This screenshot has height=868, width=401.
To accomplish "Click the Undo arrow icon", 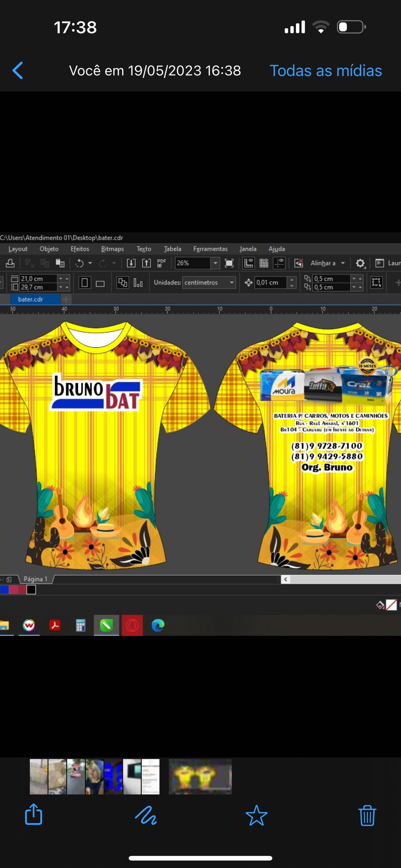I will pyautogui.click(x=79, y=263).
